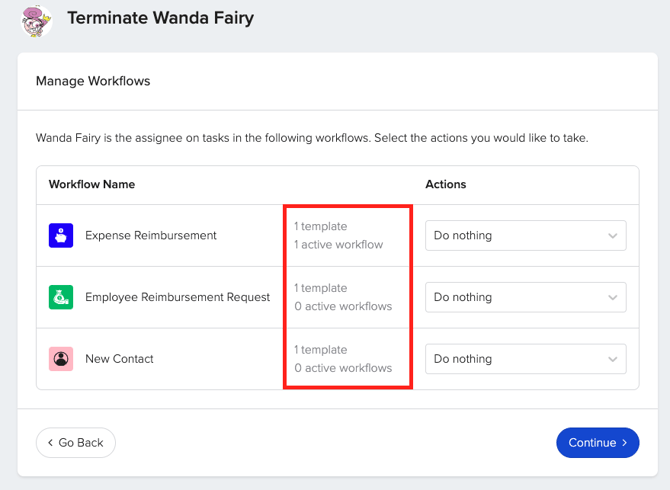The width and height of the screenshot is (670, 490).
Task: Open the Expense Reimbursement actions dropdown
Action: click(526, 235)
